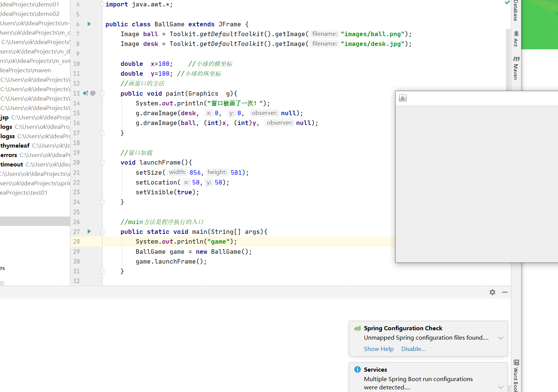Click launchFrame end fold marker on line 24
The width and height of the screenshot is (558, 392).
[x=102, y=202]
